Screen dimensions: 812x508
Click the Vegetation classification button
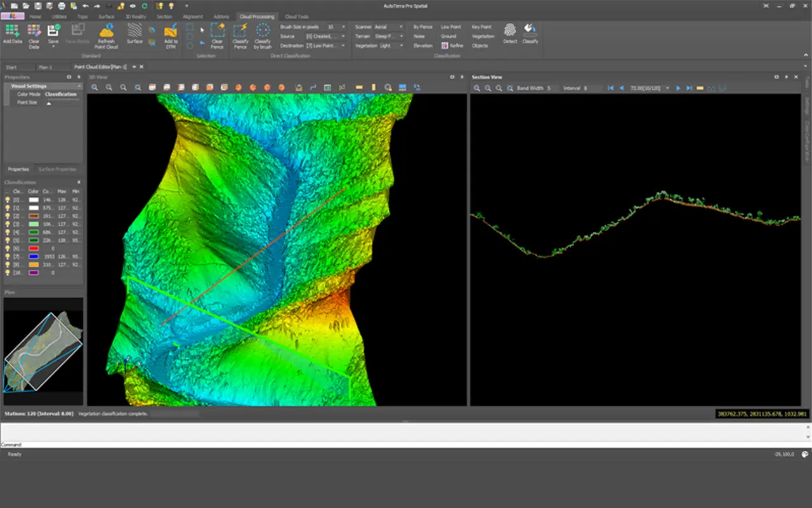pos(483,36)
